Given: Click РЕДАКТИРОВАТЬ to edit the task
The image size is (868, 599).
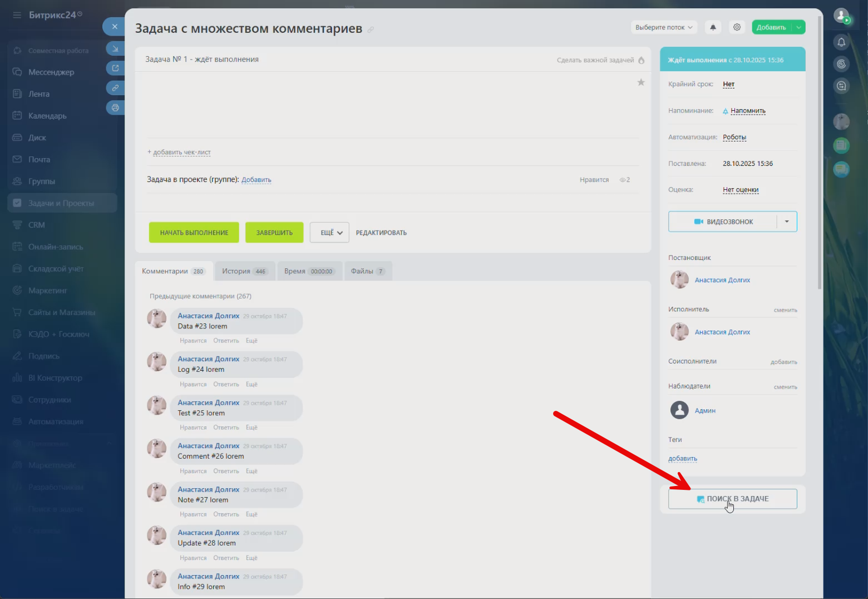Looking at the screenshot, I should pyautogui.click(x=381, y=233).
